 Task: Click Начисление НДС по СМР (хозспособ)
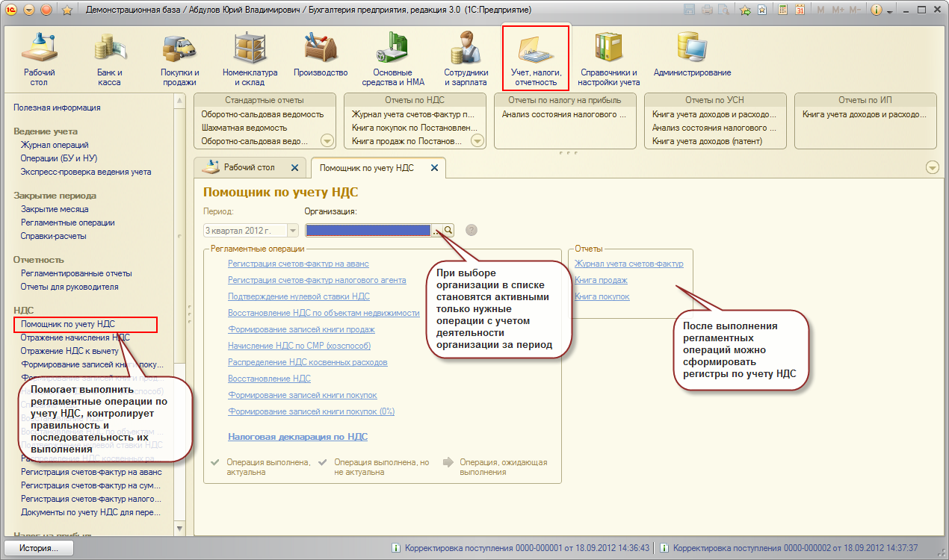[299, 346]
